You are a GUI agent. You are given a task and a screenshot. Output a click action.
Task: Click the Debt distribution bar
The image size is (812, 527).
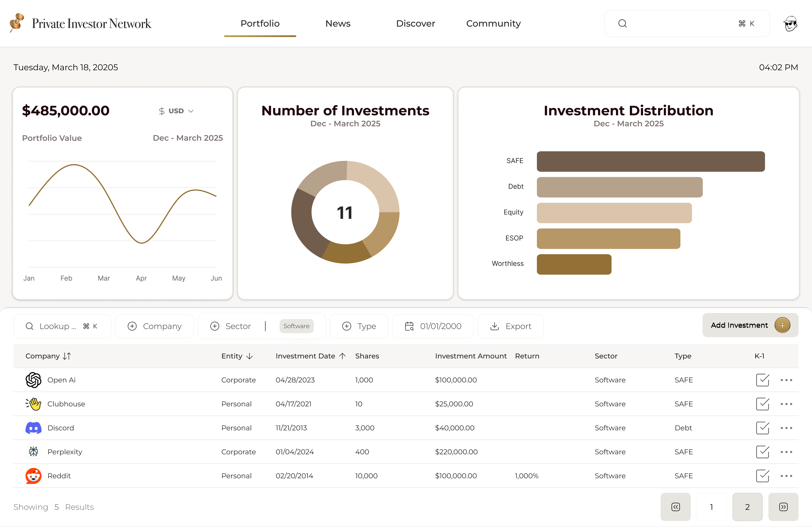coord(620,187)
